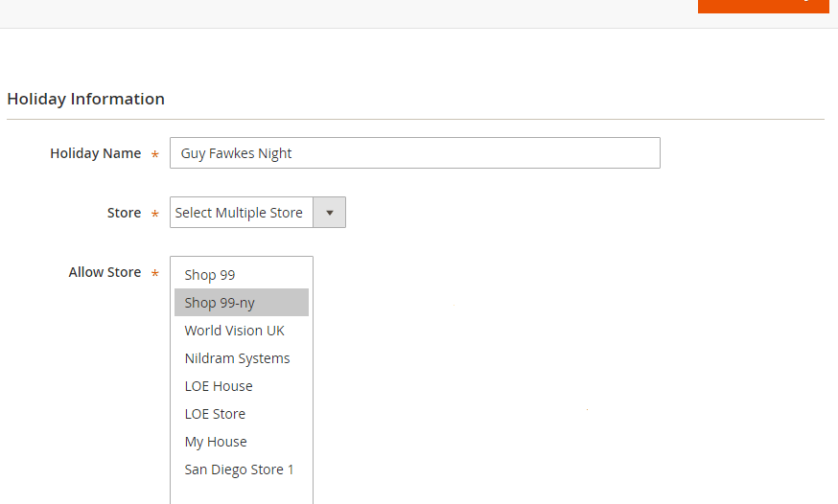The image size is (838, 504).
Task: Select My House store option
Action: click(216, 442)
